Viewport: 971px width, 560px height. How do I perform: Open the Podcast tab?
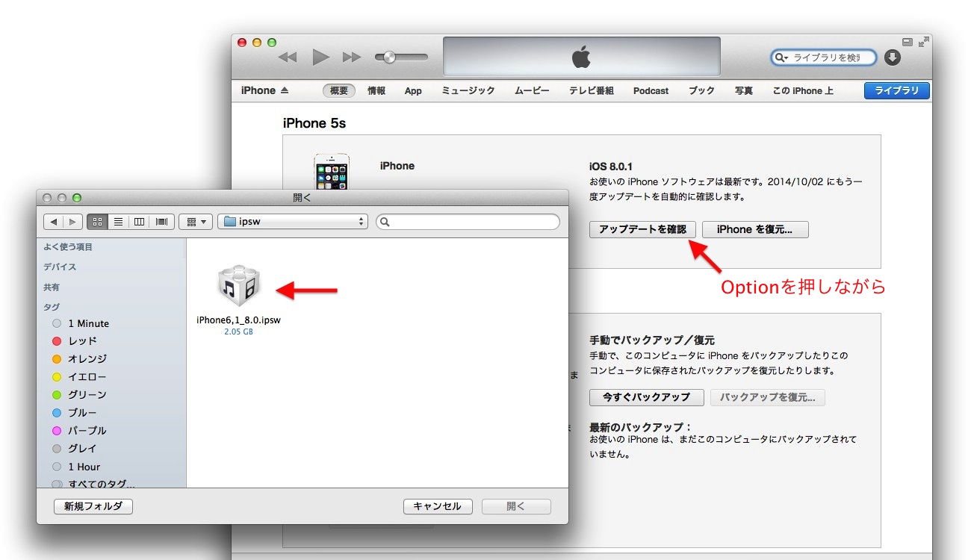pos(651,90)
